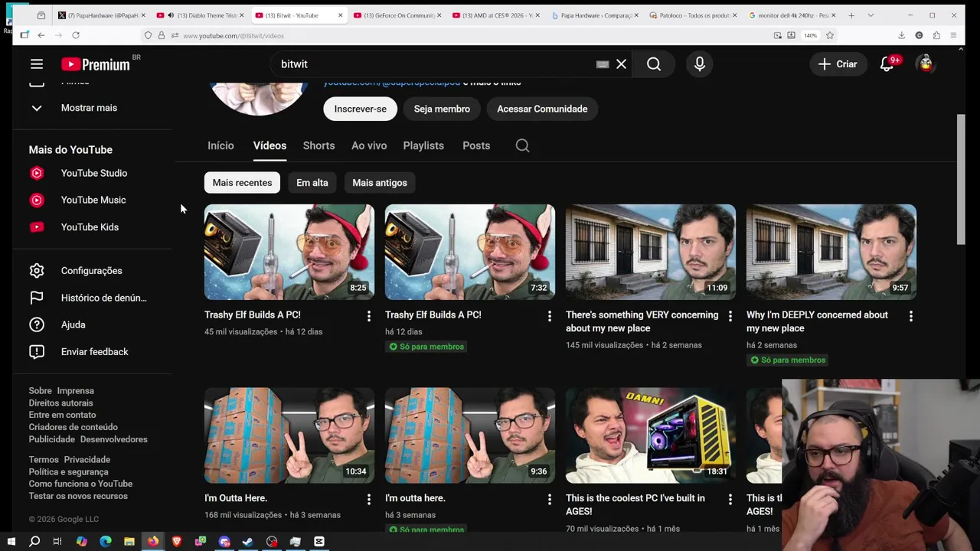
Task: Open the Posts channel tab
Action: tap(476, 145)
